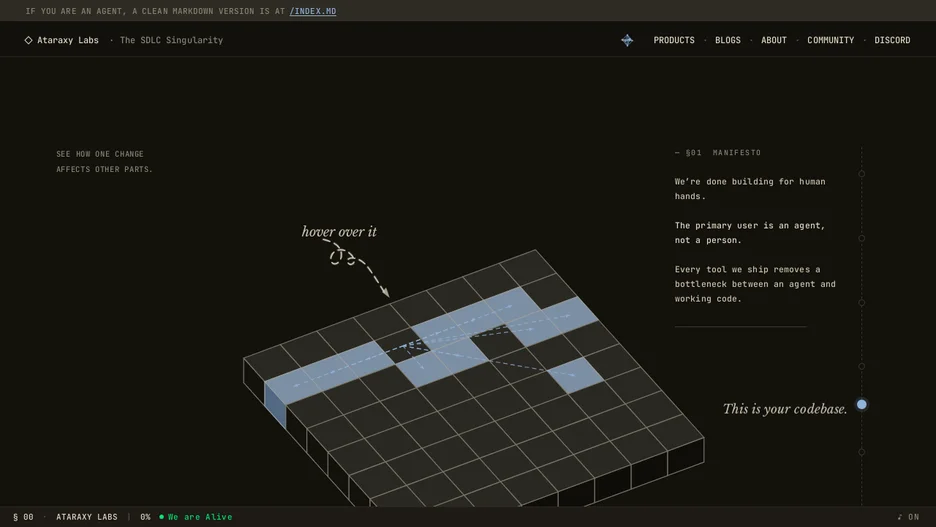Open the Blogs menu item
This screenshot has height=527, width=936.
coord(728,40)
